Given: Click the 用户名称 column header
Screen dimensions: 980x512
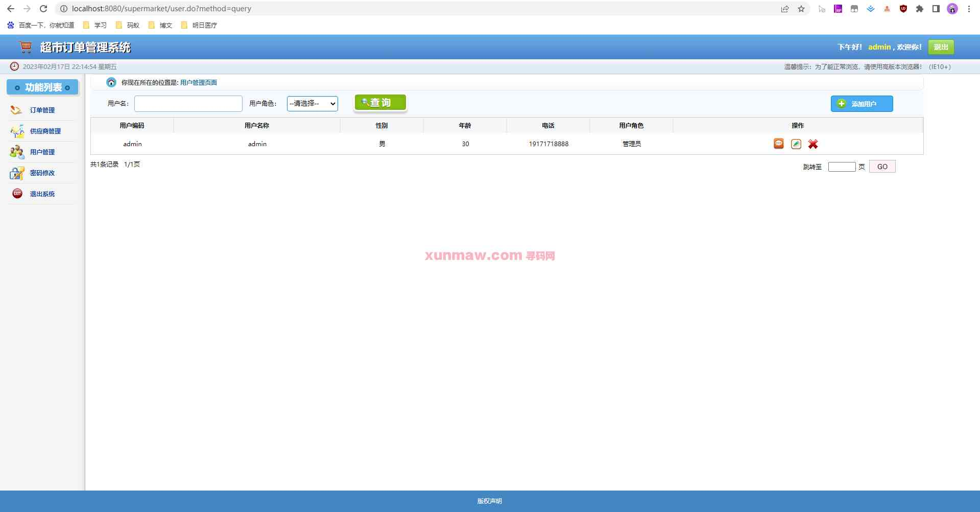Looking at the screenshot, I should tap(257, 126).
